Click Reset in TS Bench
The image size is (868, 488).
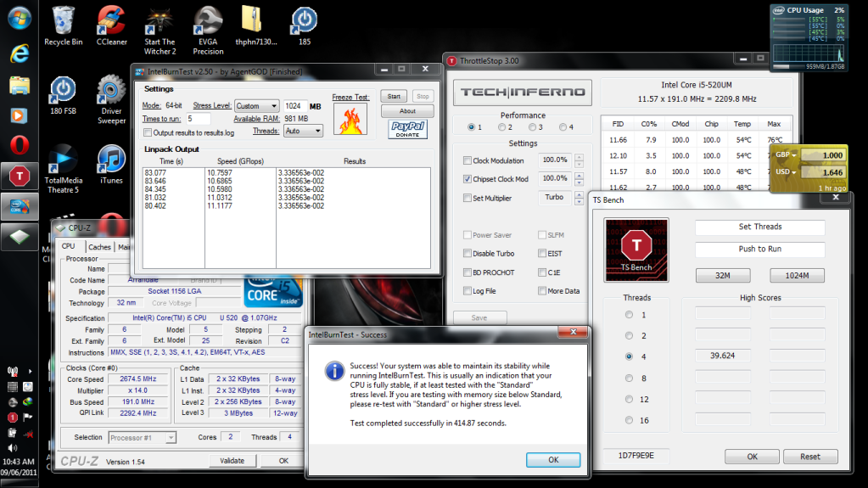pyautogui.click(x=809, y=457)
